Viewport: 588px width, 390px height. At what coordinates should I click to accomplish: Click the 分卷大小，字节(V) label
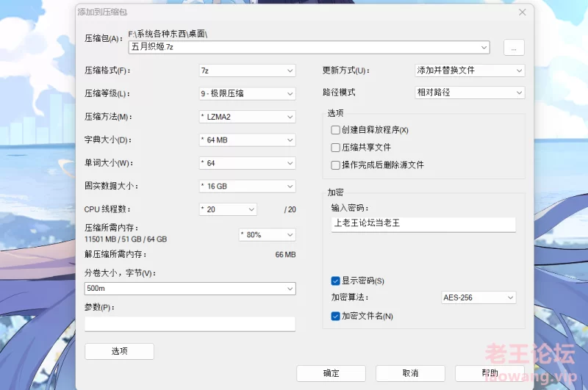[x=120, y=273]
